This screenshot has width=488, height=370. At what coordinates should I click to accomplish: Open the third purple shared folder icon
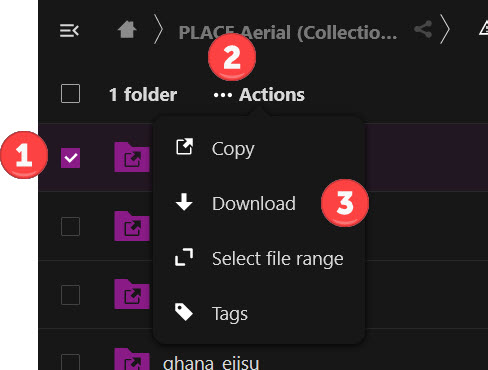132,294
